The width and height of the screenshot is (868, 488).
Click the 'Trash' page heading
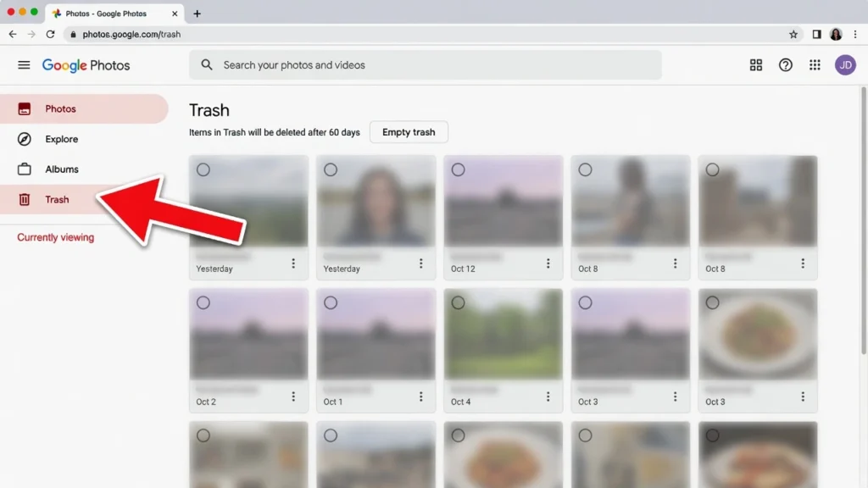(209, 110)
